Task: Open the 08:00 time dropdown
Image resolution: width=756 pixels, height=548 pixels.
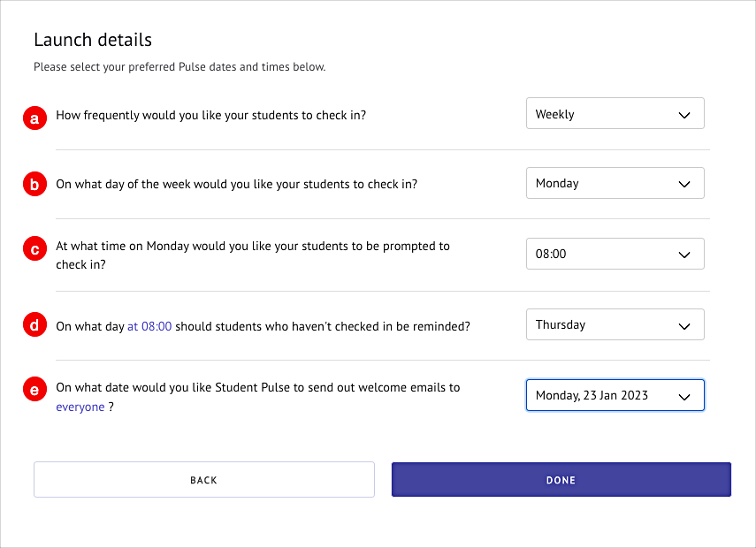Action: tap(615, 254)
